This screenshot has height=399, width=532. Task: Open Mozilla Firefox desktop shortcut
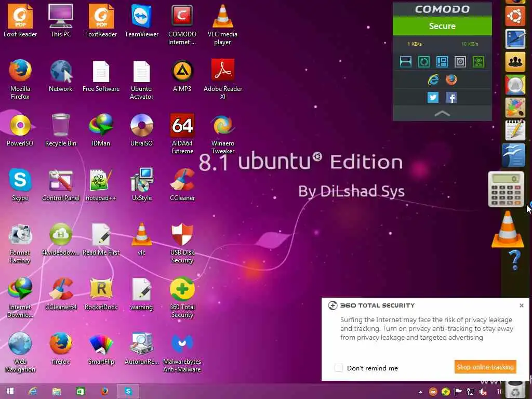pos(20,79)
